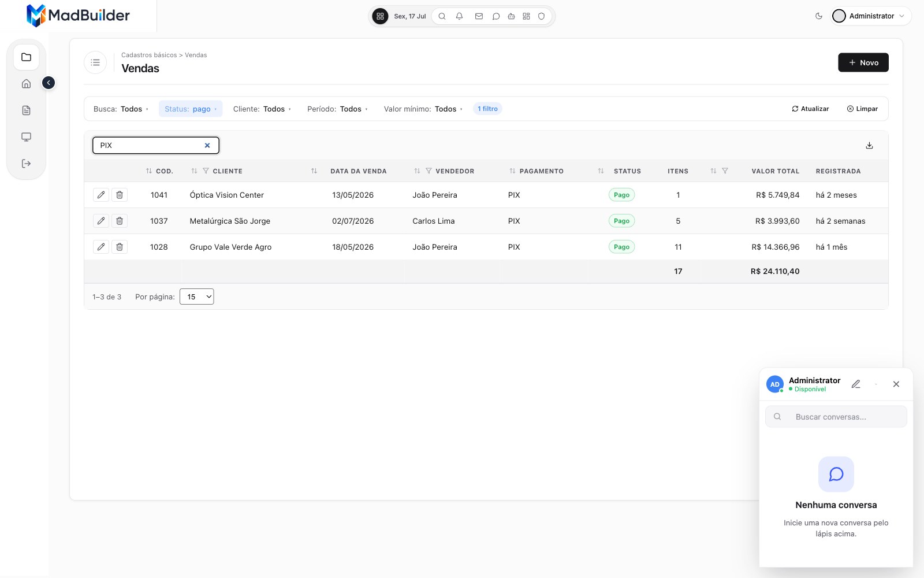Viewport: 924px width, 578px height.
Task: Toggle dark mode moon icon
Action: tap(818, 16)
